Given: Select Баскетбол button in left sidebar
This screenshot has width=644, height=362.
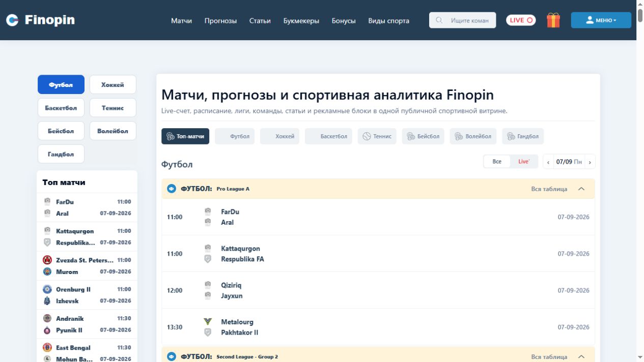Looking at the screenshot, I should 61,108.
